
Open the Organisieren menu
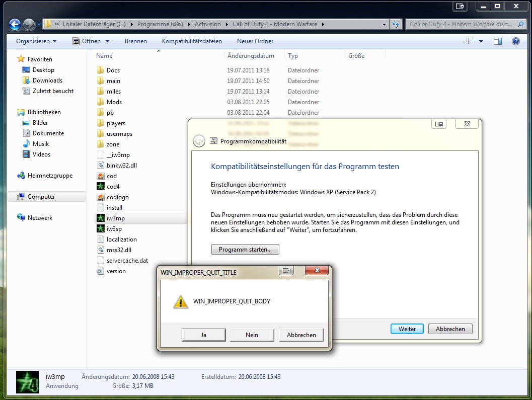(x=36, y=41)
